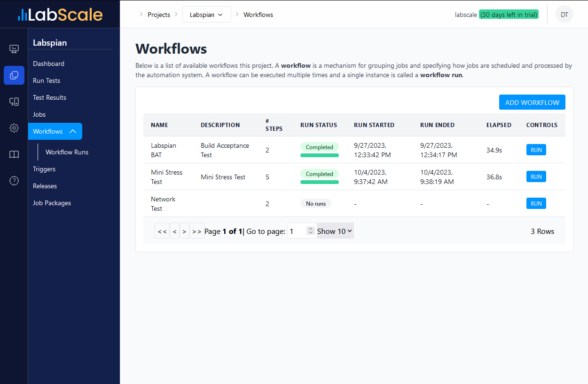Screen dimensions: 588x384
Task: Collapse the Workflows menu chevron
Action: pyautogui.click(x=73, y=131)
